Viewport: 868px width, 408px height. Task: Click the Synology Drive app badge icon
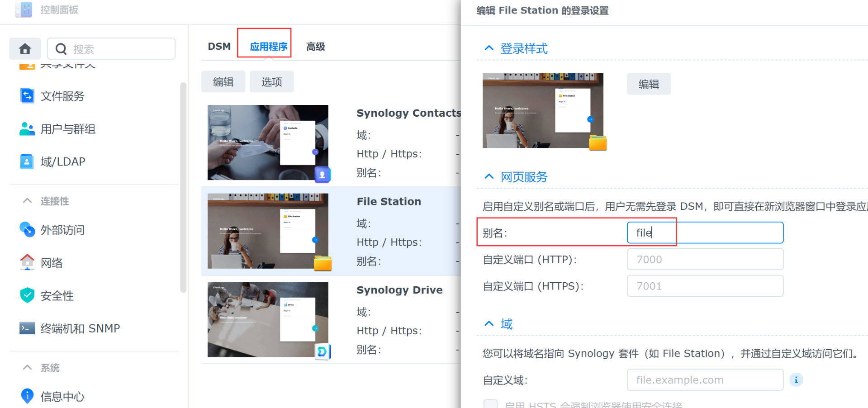(x=323, y=351)
